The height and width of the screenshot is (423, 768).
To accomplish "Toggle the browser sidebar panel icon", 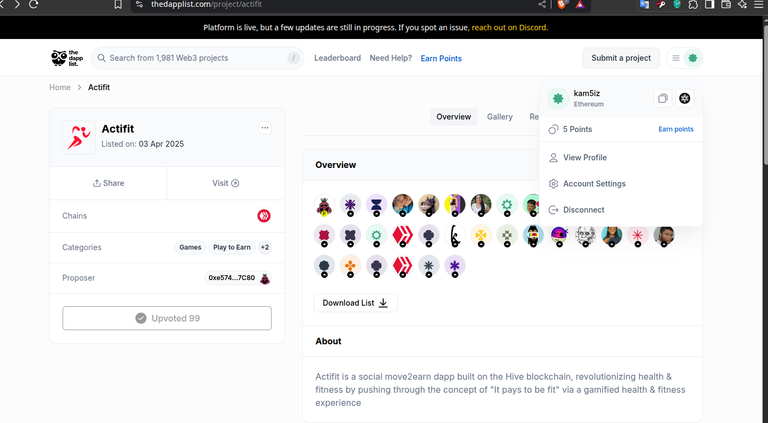I will point(709,4).
